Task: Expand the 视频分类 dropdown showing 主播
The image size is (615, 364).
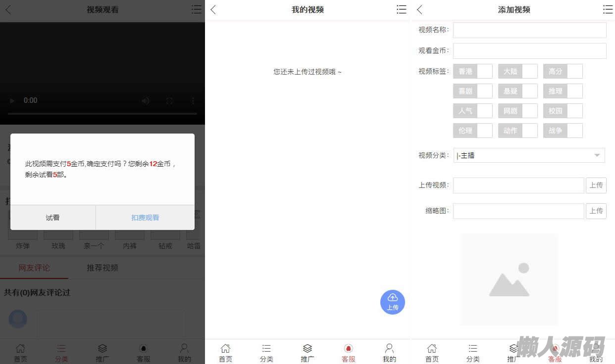Action: click(529, 155)
